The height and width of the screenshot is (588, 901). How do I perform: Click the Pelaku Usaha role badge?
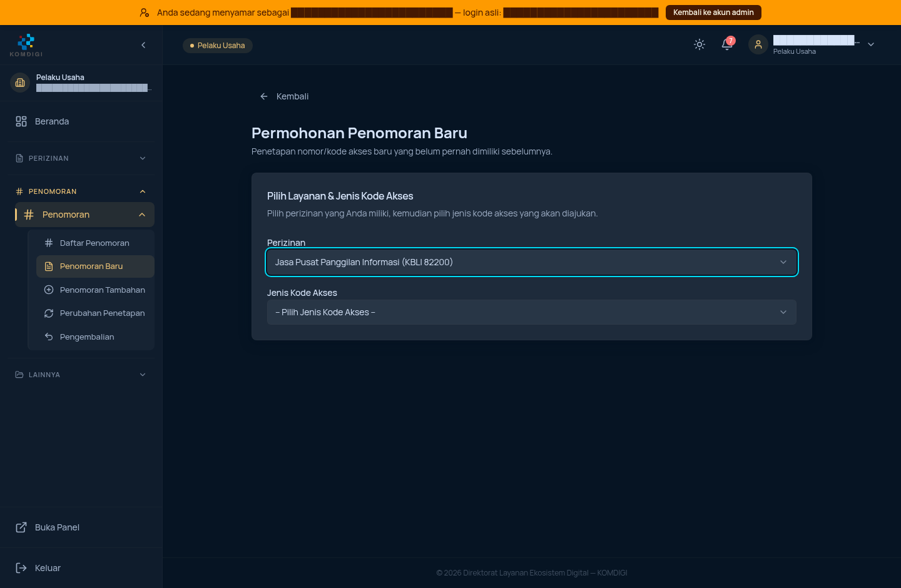click(x=218, y=45)
